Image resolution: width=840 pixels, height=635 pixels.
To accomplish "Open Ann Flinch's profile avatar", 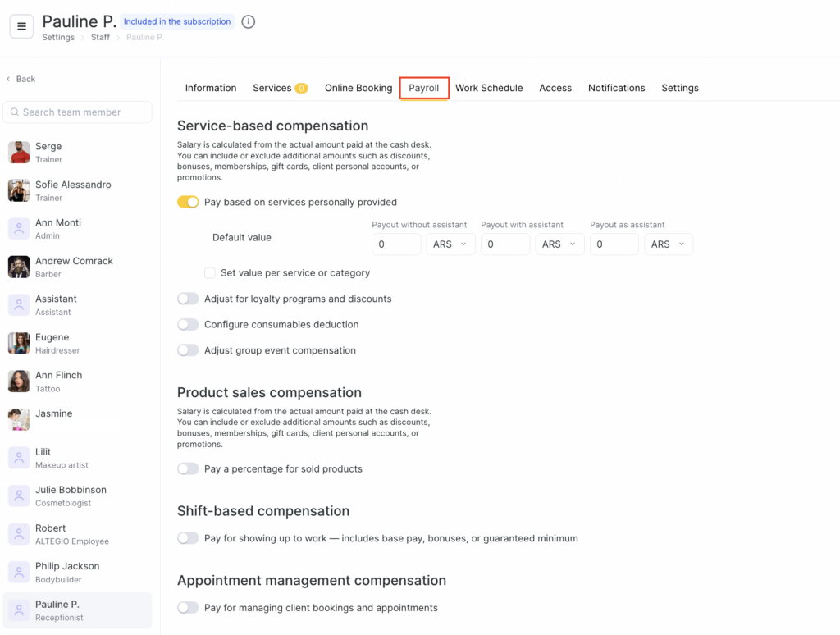I will tap(19, 381).
